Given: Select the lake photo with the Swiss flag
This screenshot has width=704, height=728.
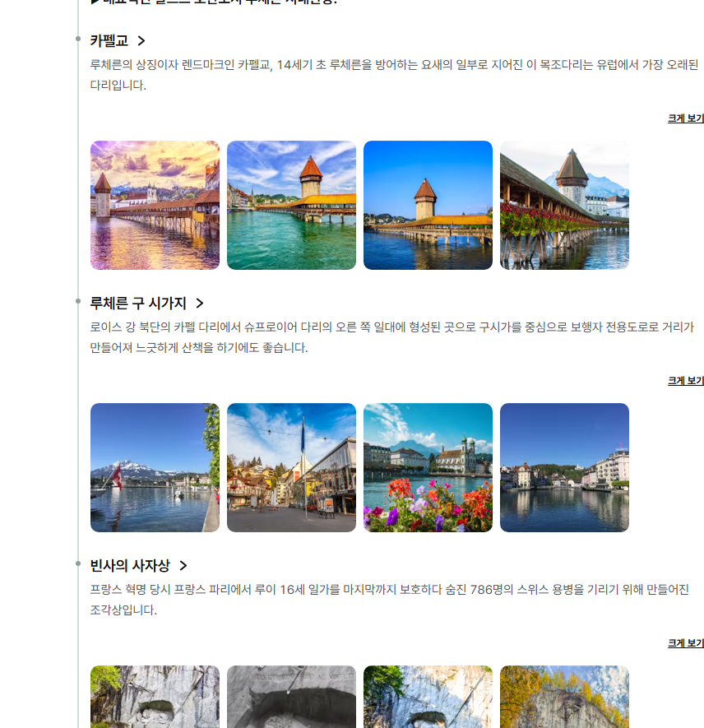Looking at the screenshot, I should pos(155,467).
